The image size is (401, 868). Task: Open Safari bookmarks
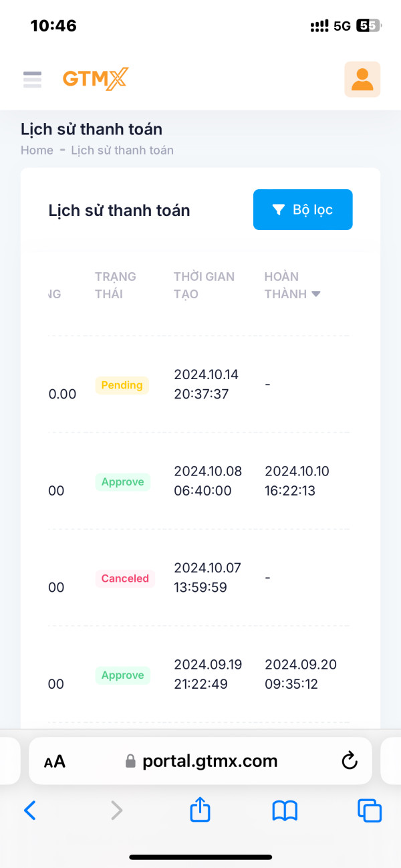tap(285, 810)
